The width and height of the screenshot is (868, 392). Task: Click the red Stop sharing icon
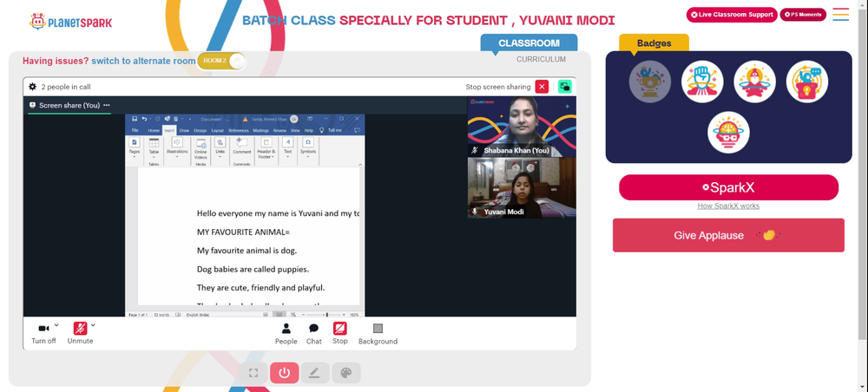click(x=340, y=329)
